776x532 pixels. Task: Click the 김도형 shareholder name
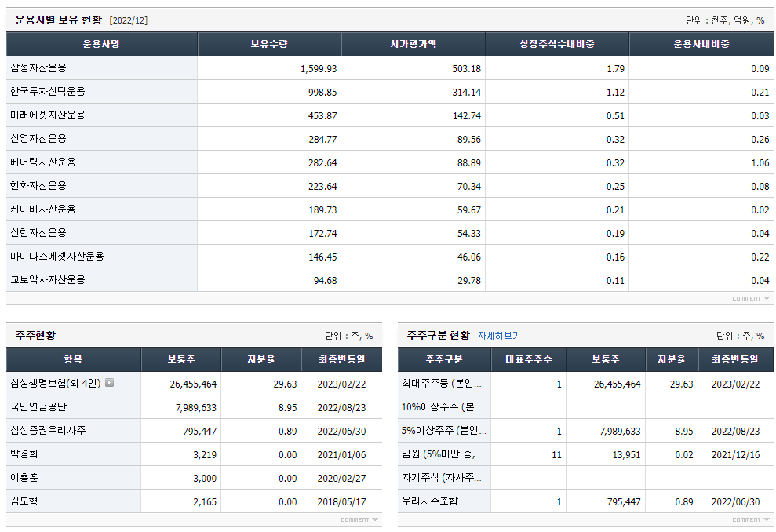tap(24, 501)
